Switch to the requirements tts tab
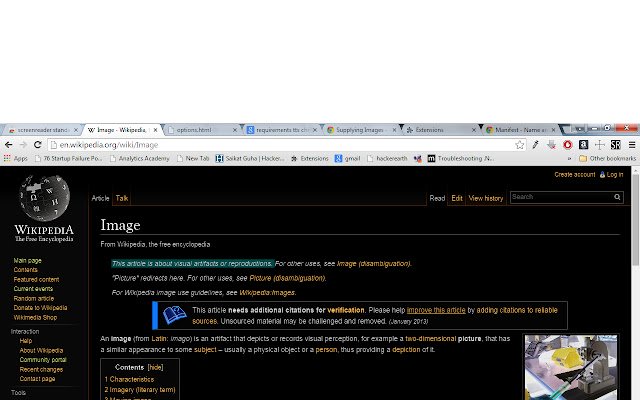This screenshot has width=640, height=400. [280, 130]
